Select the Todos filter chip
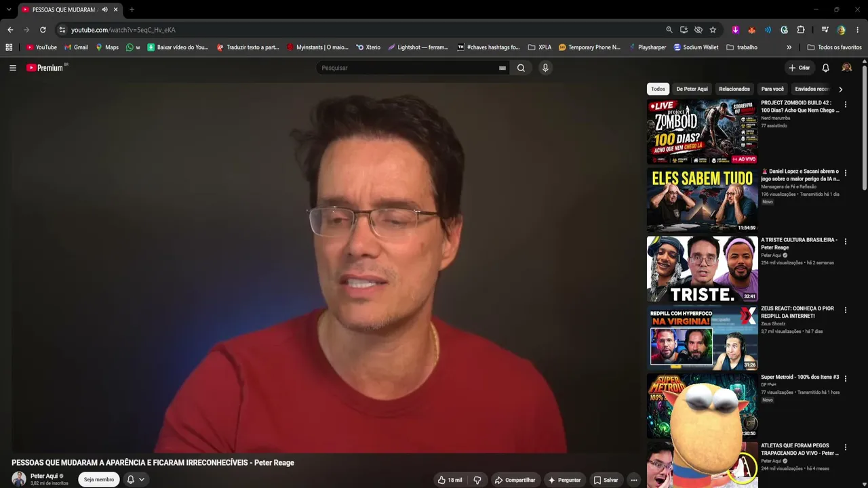868x488 pixels. click(x=658, y=89)
